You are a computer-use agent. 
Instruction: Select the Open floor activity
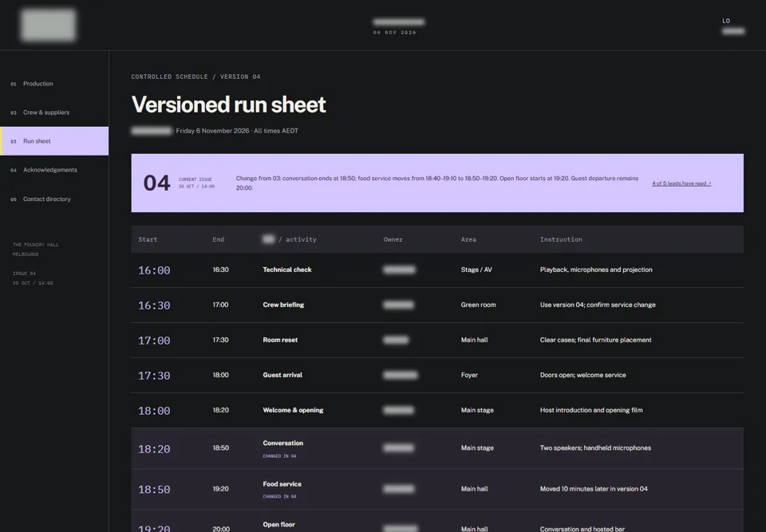[x=279, y=525]
